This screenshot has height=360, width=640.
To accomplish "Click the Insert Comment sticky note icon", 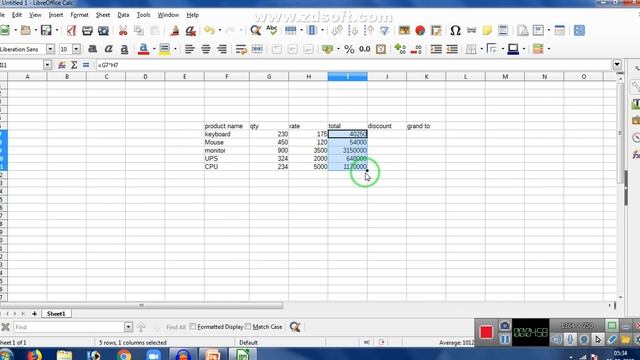I will click(487, 30).
